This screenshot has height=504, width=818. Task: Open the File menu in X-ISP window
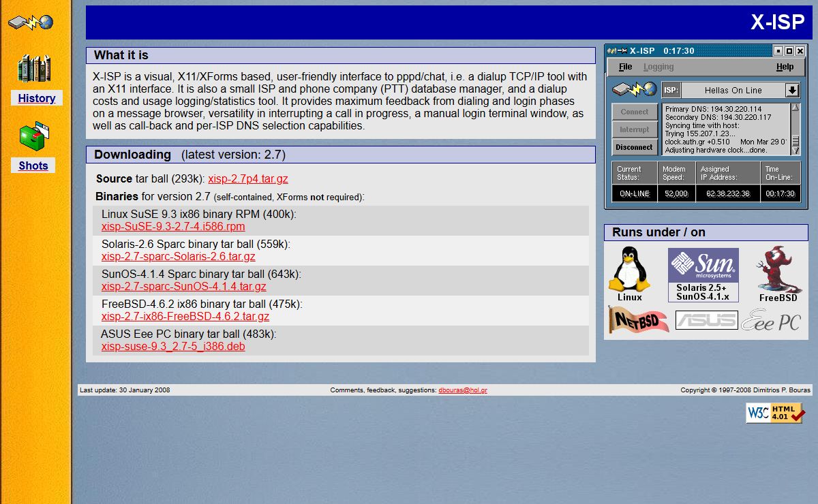tap(625, 67)
